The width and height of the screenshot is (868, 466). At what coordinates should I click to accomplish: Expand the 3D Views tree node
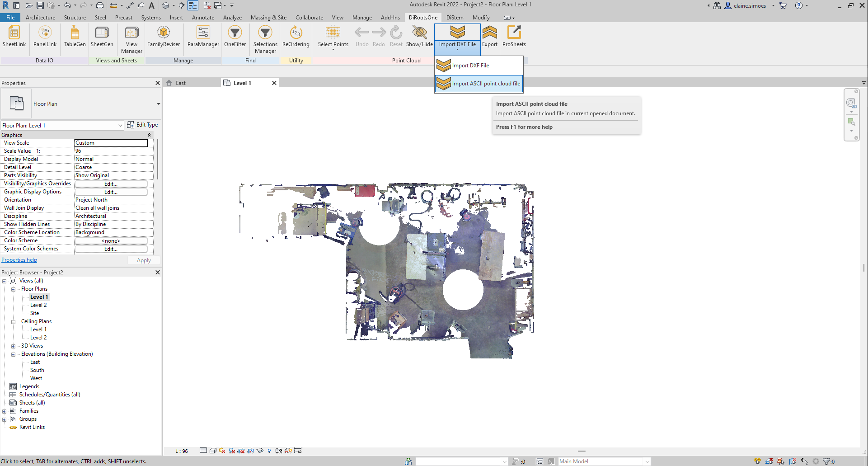point(14,346)
